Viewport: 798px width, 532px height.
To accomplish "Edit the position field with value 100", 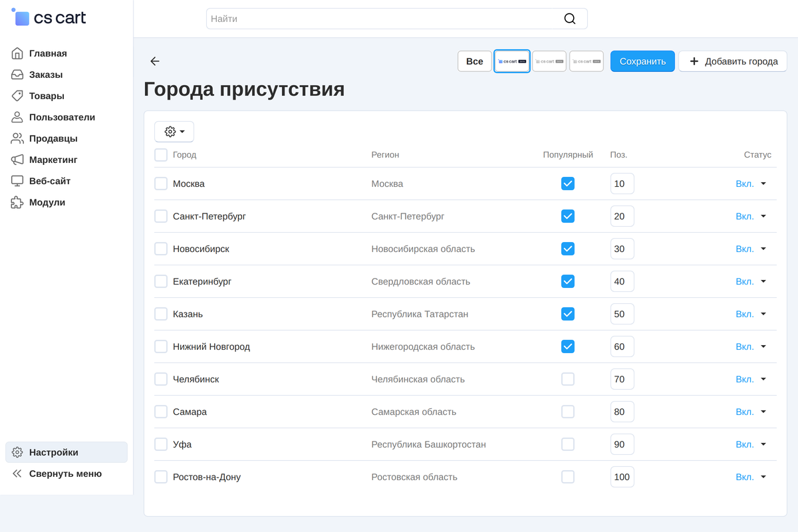I will 622,477.
